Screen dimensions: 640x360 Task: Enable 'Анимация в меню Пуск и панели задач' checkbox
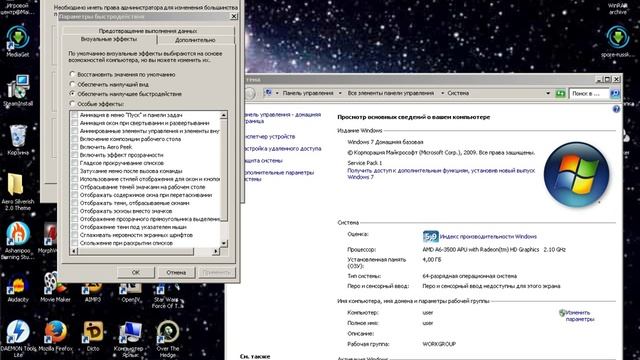[x=74, y=115]
